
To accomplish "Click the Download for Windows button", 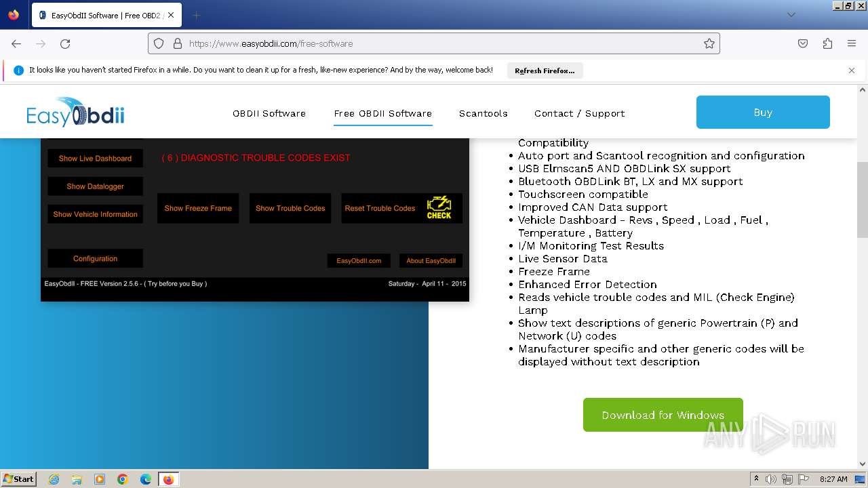I will pyautogui.click(x=663, y=415).
